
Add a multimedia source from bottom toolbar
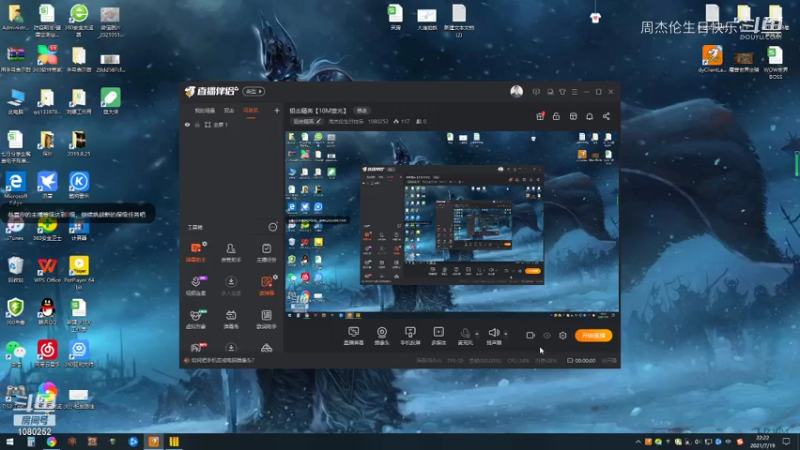[438, 336]
